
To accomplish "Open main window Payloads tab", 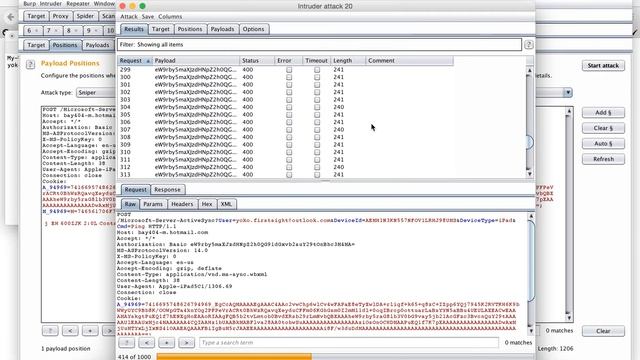I will 97,45.
